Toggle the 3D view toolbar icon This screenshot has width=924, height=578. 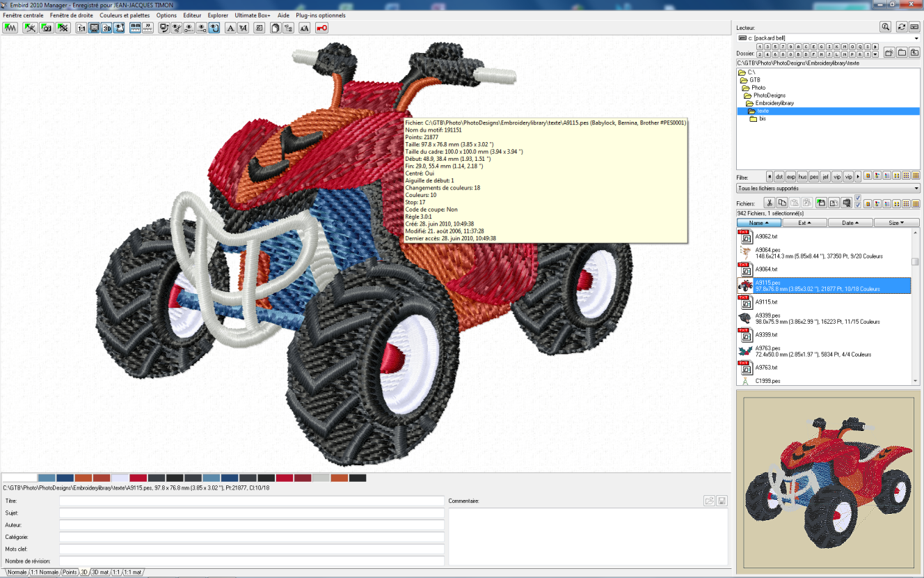tap(107, 28)
